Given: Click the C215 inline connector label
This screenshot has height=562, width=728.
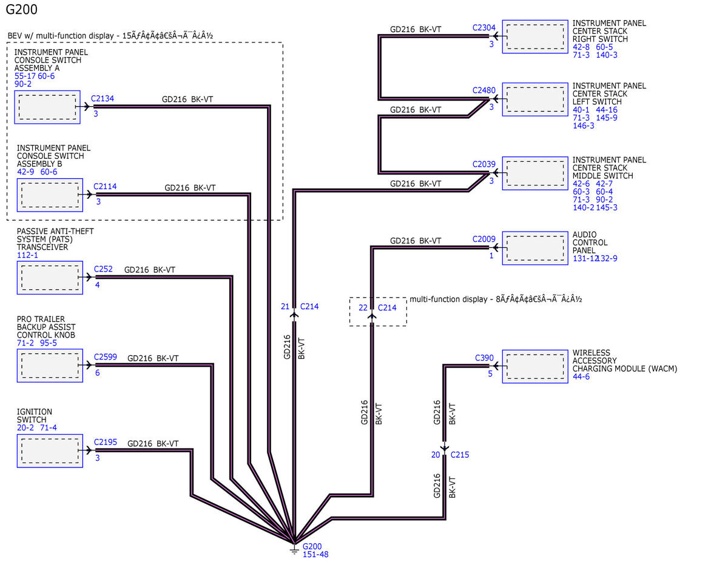Looking at the screenshot, I should pyautogui.click(x=459, y=455).
